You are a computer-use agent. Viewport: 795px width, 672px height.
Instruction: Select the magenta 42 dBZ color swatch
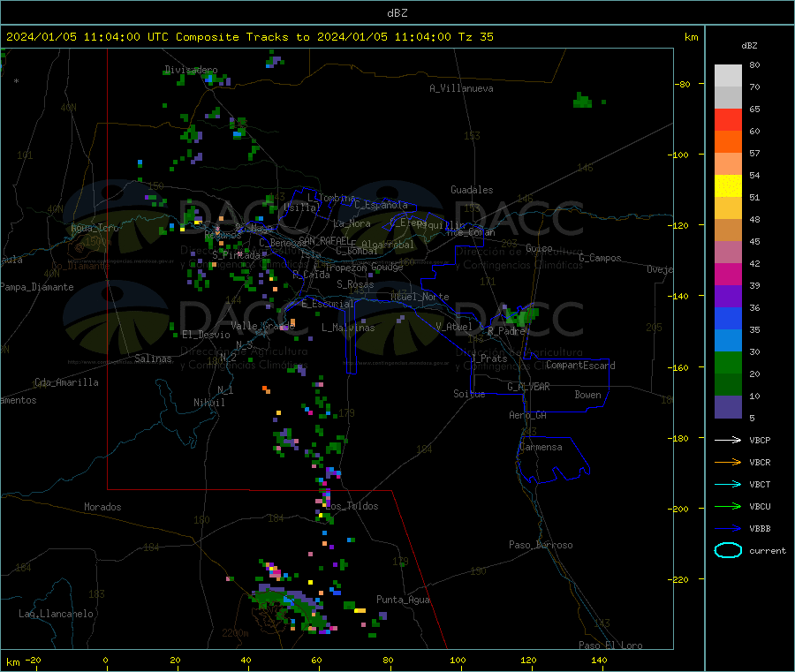[x=728, y=274]
